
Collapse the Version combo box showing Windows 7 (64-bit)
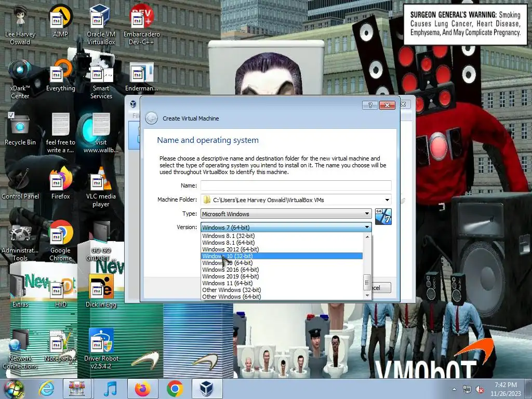(x=286, y=228)
